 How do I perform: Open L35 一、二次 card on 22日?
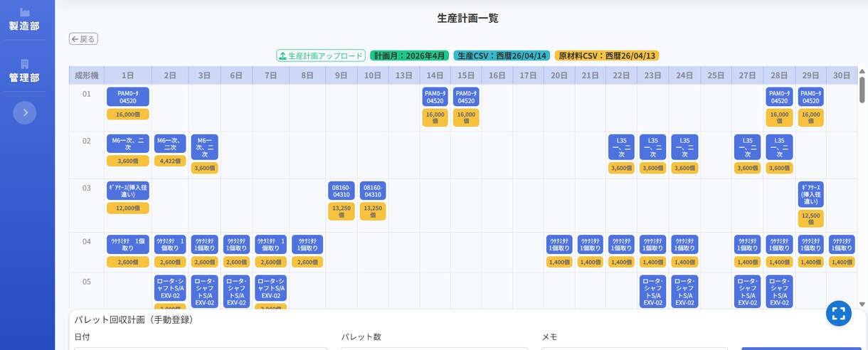pyautogui.click(x=621, y=147)
